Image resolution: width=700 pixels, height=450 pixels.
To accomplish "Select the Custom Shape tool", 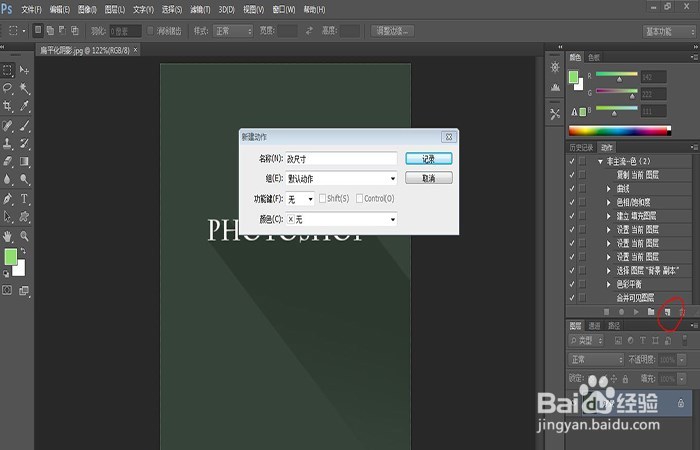I will [24, 217].
